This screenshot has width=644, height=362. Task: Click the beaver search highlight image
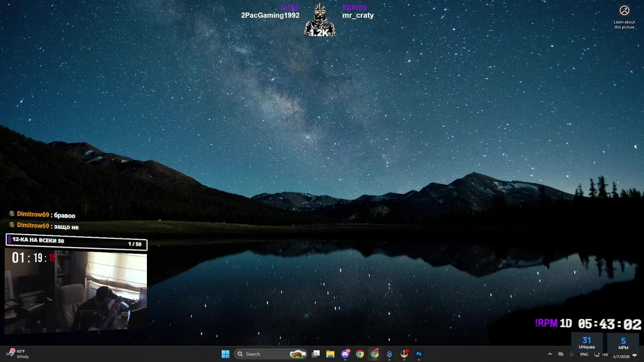coord(298,354)
